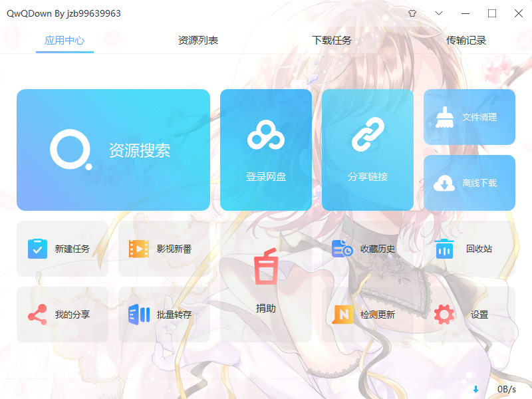Viewport: 532px width, 399px height.
Task: Click the 收藏历史 label
Action: (378, 249)
